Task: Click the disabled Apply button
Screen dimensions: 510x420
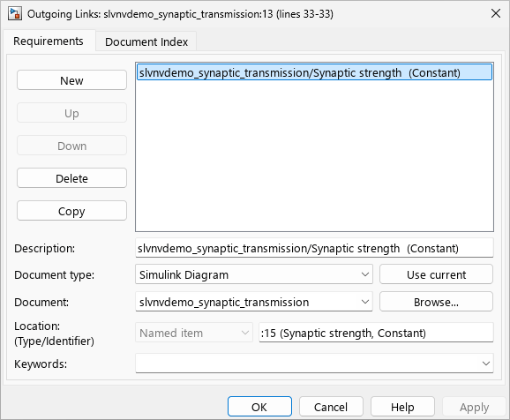Action: (474, 407)
